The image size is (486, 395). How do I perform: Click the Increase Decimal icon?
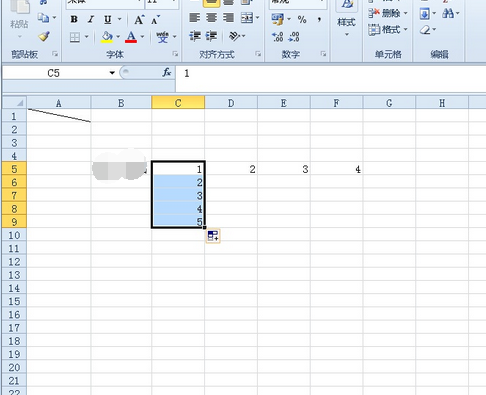tap(277, 36)
